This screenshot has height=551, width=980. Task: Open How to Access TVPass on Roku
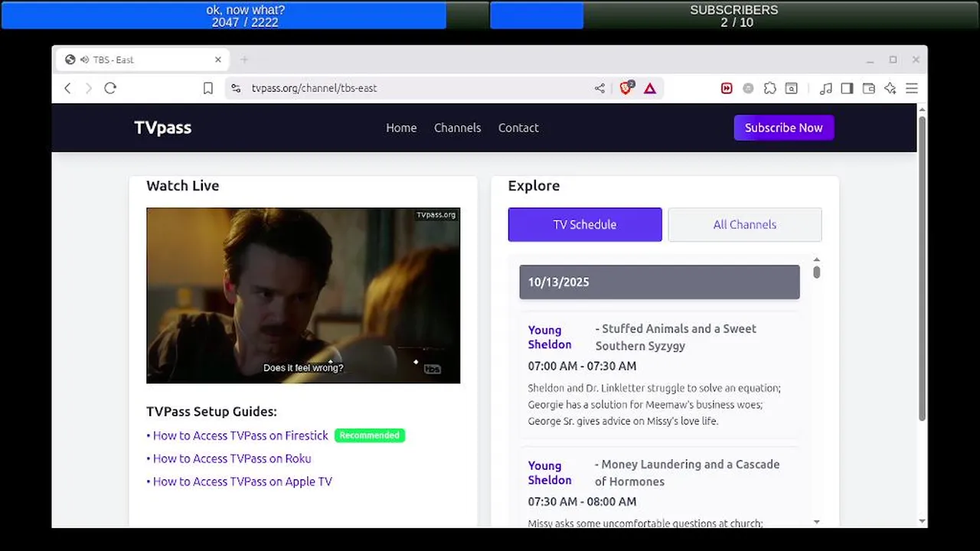coord(232,458)
